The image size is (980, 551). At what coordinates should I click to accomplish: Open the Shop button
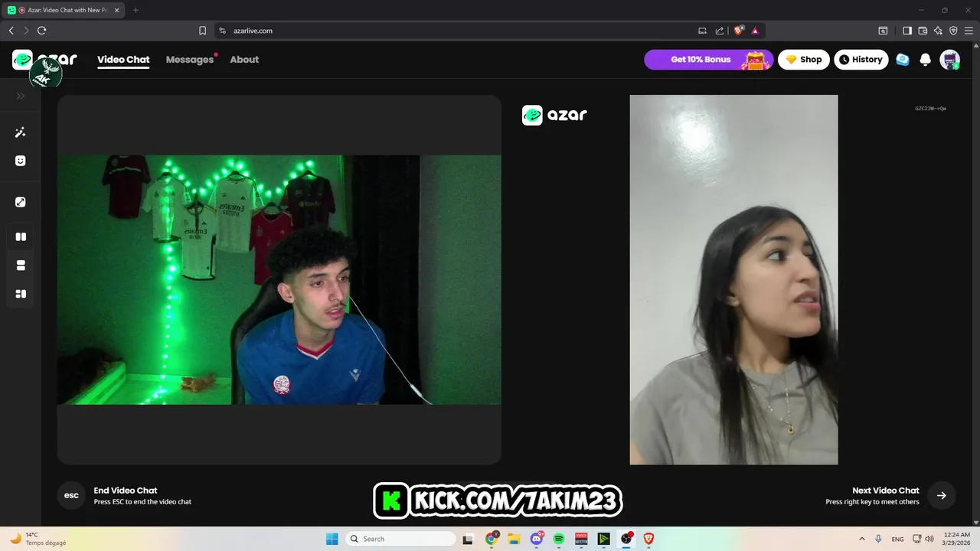pyautogui.click(x=804, y=60)
